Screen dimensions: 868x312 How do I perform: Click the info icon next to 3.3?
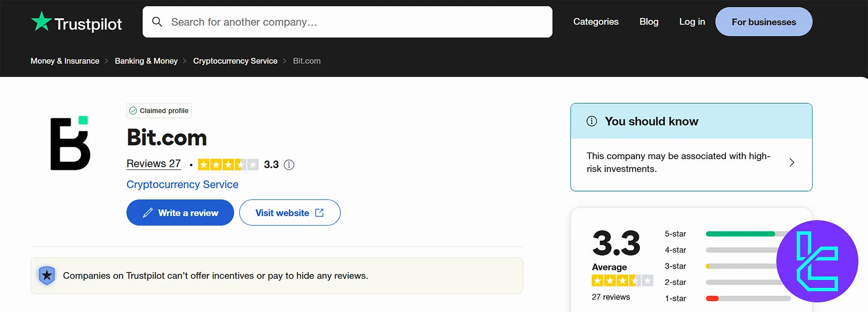(289, 165)
